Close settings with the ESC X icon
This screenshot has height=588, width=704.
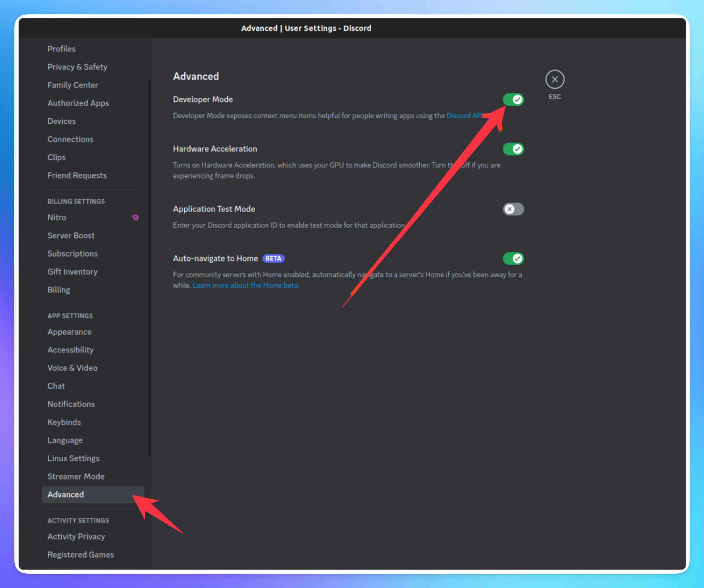pyautogui.click(x=555, y=79)
